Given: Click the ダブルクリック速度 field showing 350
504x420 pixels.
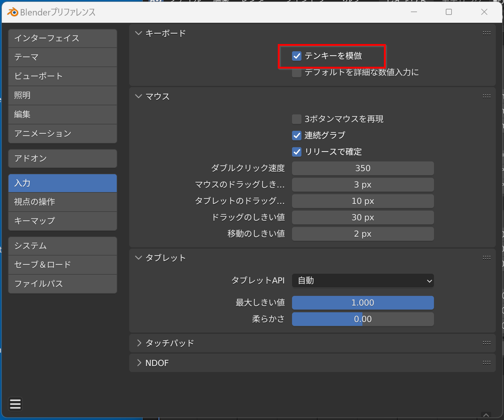Looking at the screenshot, I should (363, 168).
